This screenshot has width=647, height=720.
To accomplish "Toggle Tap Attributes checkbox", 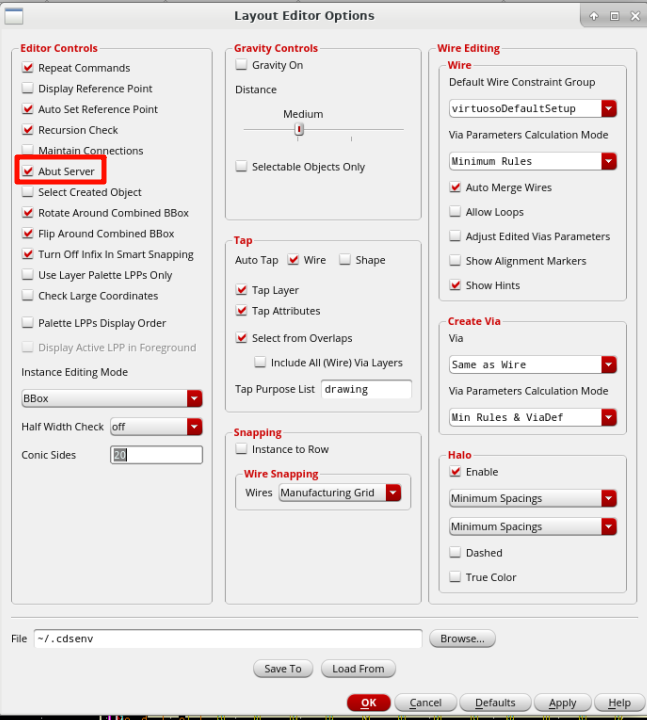I will click(x=241, y=311).
